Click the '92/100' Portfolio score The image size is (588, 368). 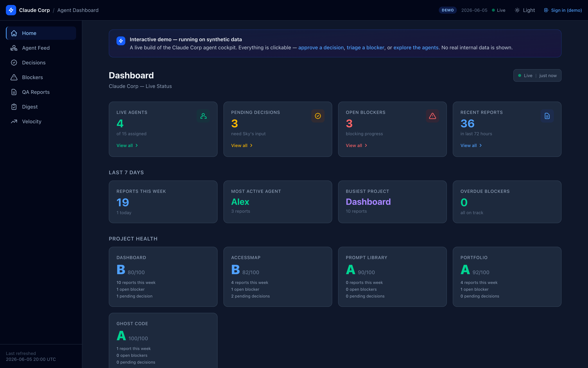[x=481, y=272]
